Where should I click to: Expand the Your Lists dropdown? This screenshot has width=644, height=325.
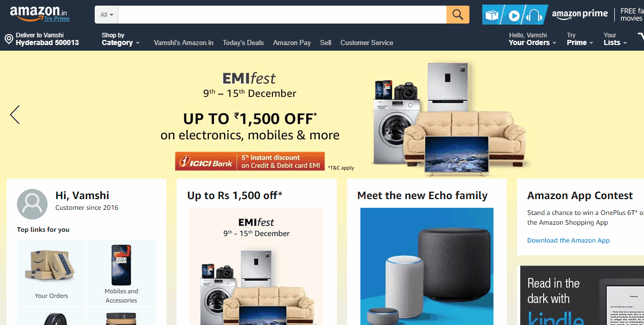615,39
